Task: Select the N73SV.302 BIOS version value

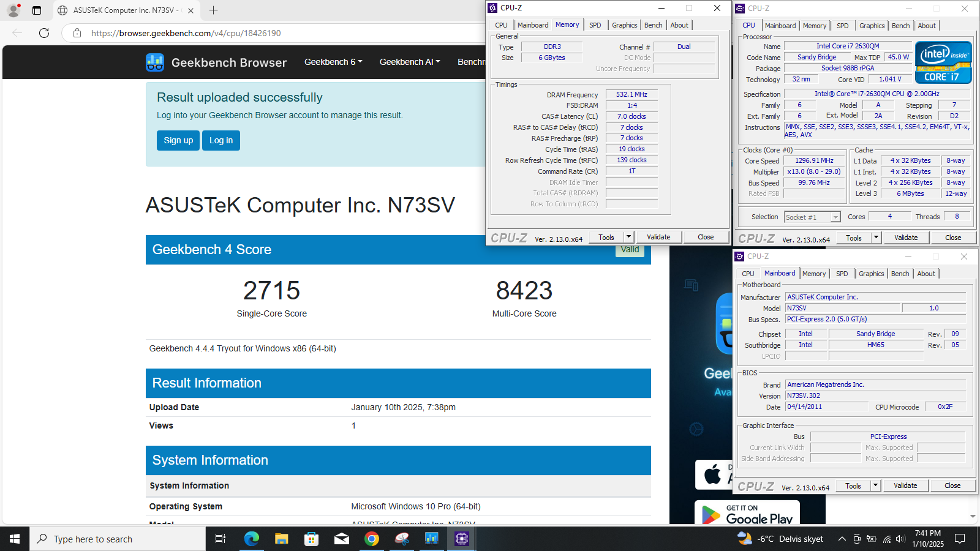Action: coord(875,395)
